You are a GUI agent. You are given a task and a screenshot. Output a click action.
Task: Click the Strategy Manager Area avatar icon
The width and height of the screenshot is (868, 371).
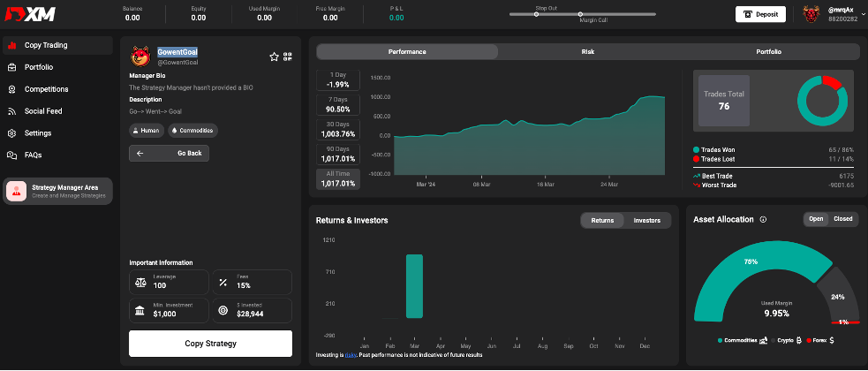pos(16,191)
